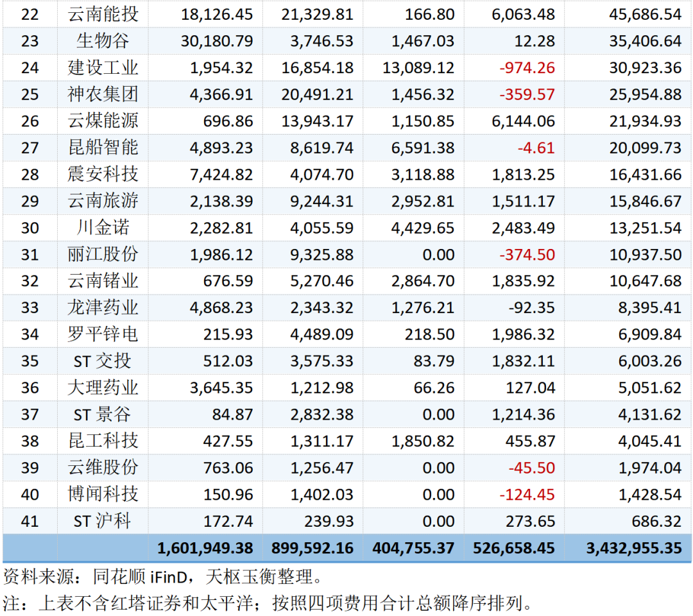Click the company name 云南能投 in row 22
The height and width of the screenshot is (616, 693).
pyautogui.click(x=103, y=14)
